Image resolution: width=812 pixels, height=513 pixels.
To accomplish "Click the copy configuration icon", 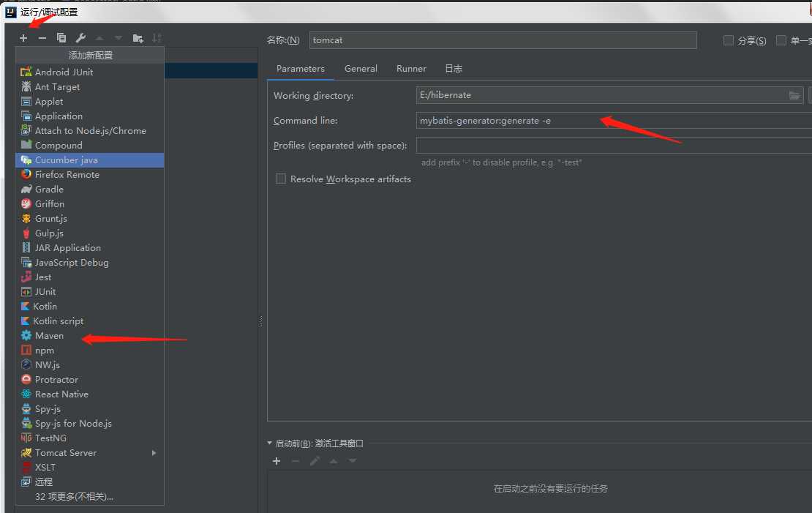I will [61, 38].
